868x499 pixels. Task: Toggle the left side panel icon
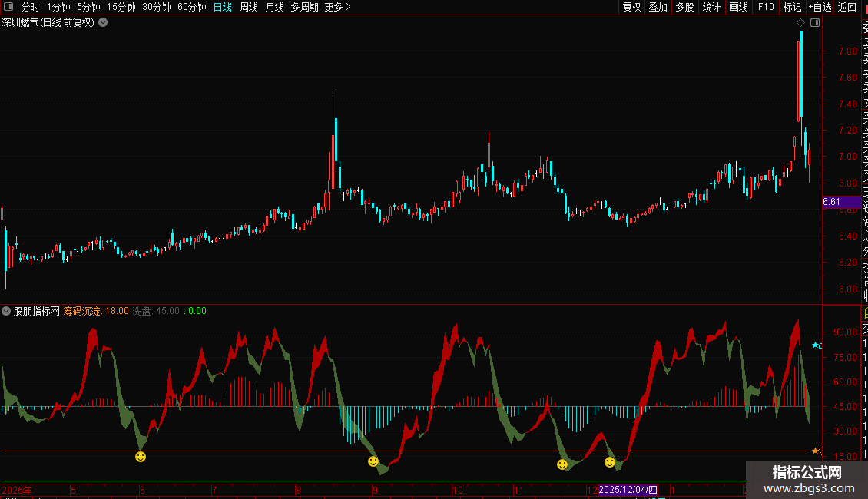point(8,7)
